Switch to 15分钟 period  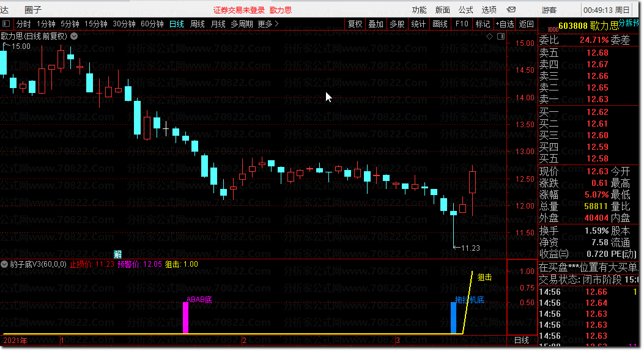(x=96, y=24)
